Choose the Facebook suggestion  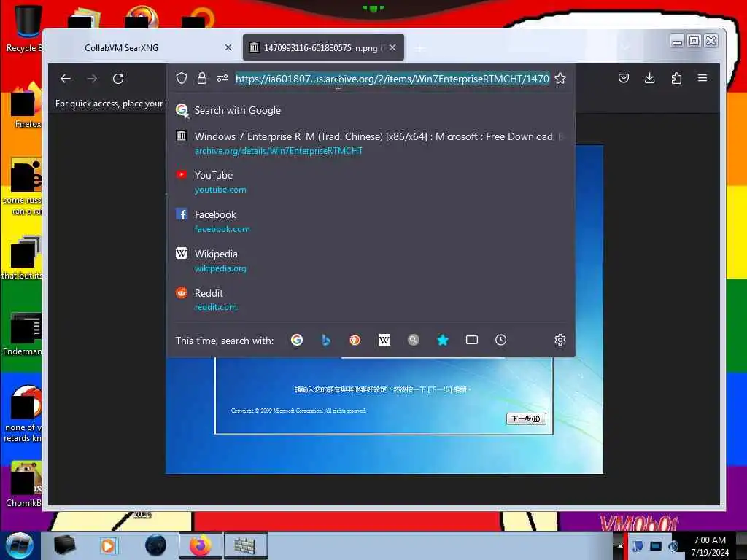(371, 222)
